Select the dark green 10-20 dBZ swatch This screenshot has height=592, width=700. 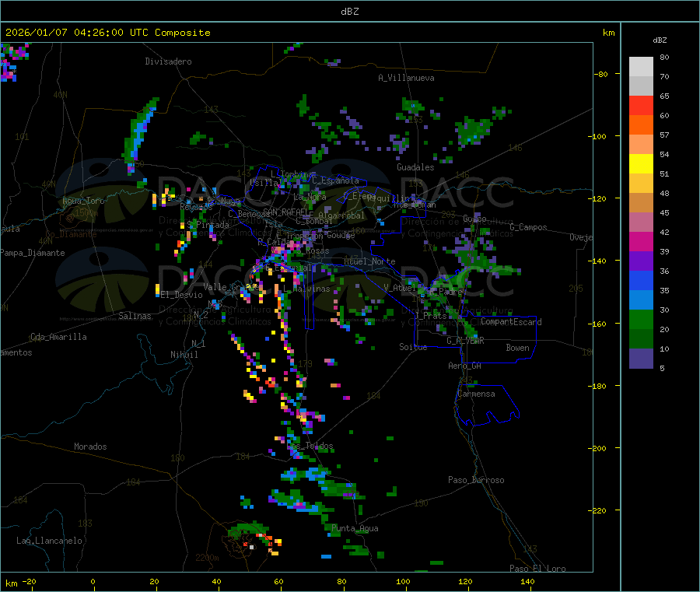coord(641,339)
